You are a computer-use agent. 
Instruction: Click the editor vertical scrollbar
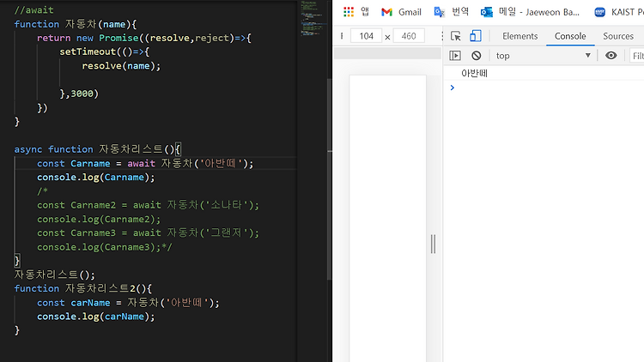[330, 178]
